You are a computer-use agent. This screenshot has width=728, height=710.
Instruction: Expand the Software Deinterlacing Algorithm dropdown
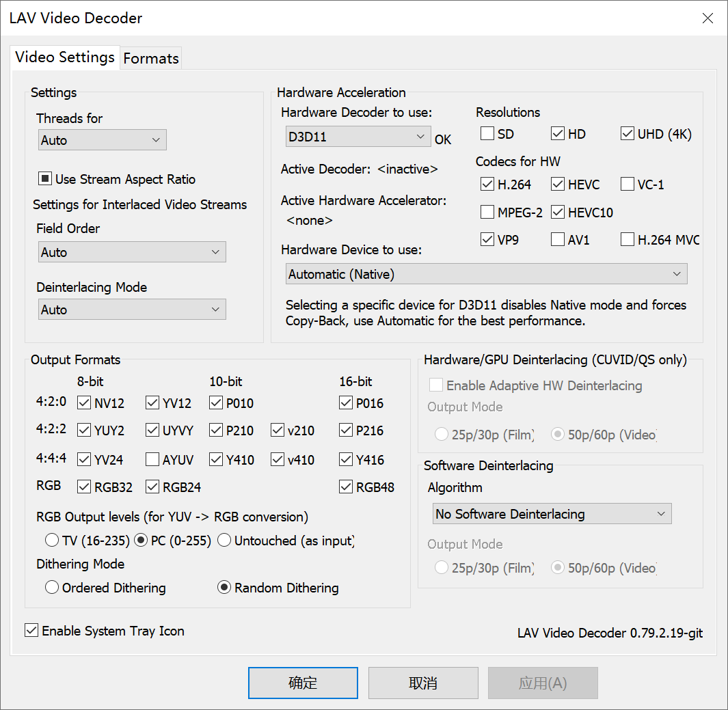[552, 515]
